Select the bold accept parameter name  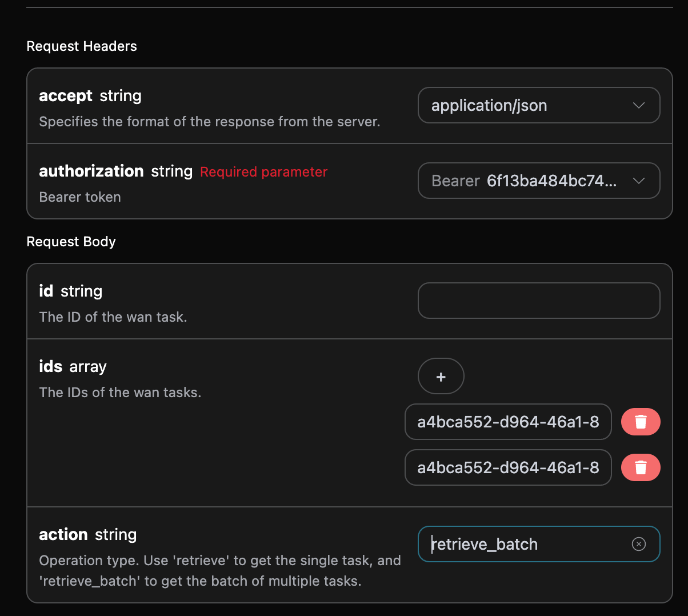click(x=66, y=96)
